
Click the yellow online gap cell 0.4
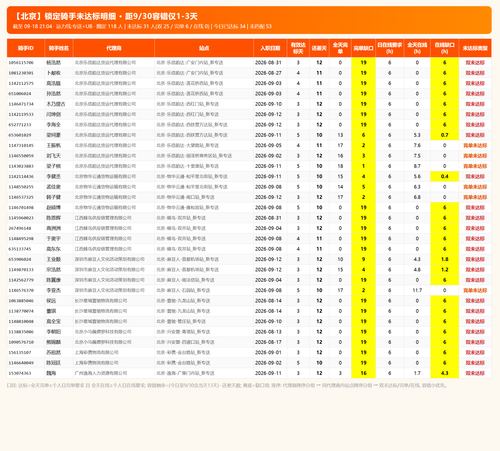(444, 176)
